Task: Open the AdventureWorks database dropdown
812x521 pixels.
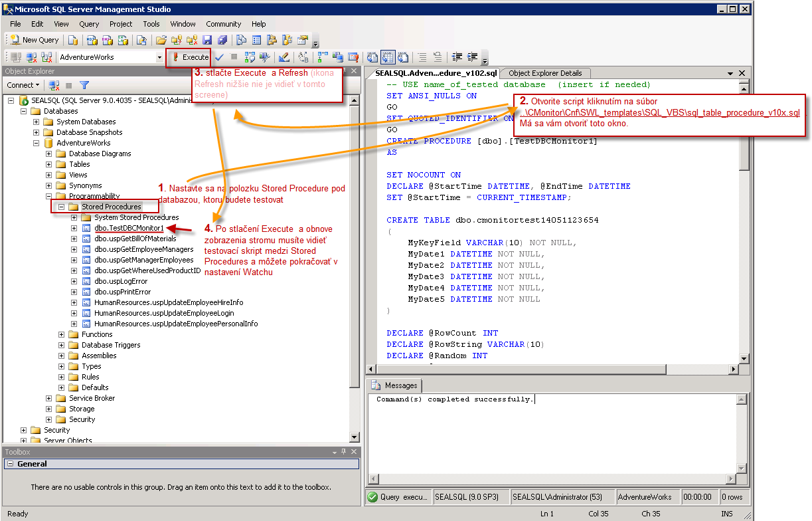Action: point(159,57)
